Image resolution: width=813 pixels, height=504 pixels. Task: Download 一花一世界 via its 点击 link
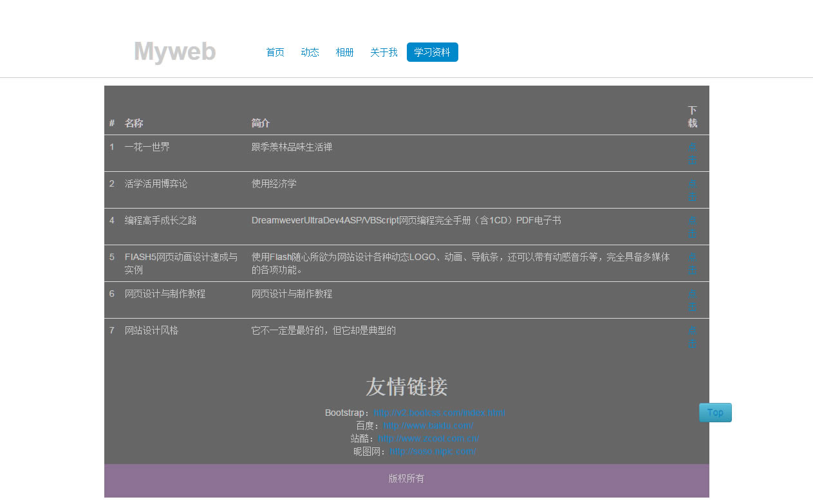pyautogui.click(x=693, y=154)
